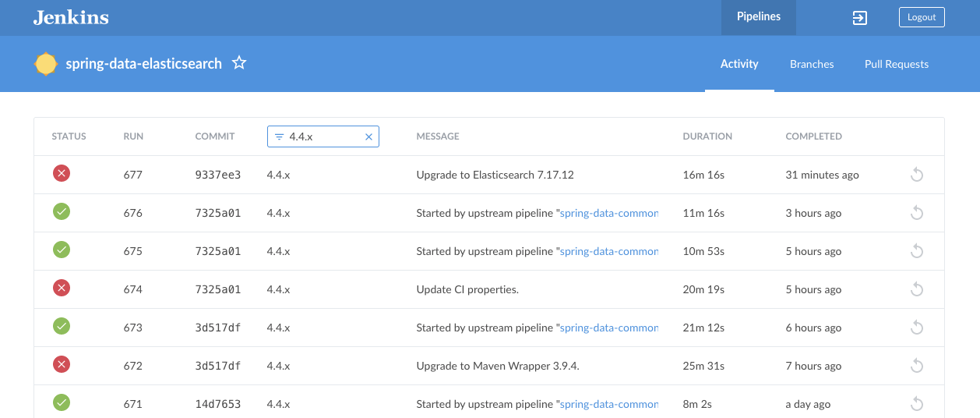Clear the 4.4.x branch filter
980x418 pixels.
pos(369,136)
